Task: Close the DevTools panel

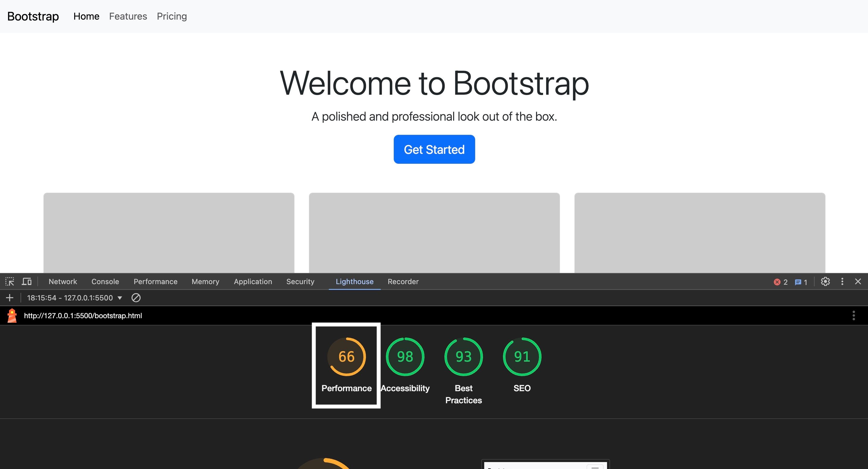Action: coord(858,281)
